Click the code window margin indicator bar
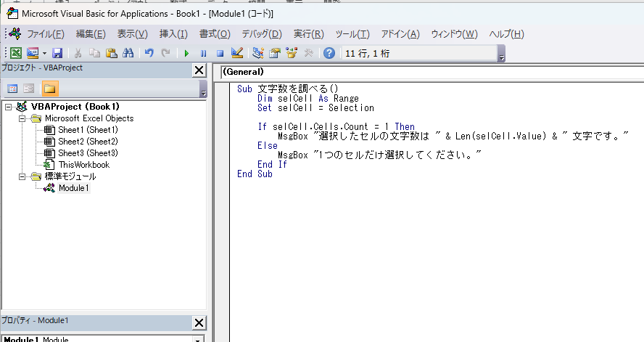644x342 pixels. click(x=222, y=212)
